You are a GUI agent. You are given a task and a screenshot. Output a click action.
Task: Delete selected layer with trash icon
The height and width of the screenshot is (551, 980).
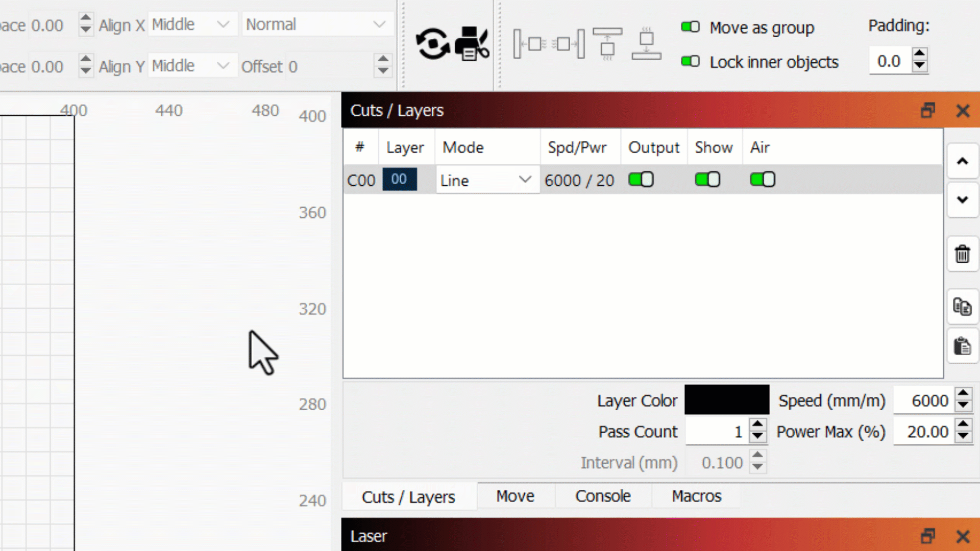pos(962,254)
